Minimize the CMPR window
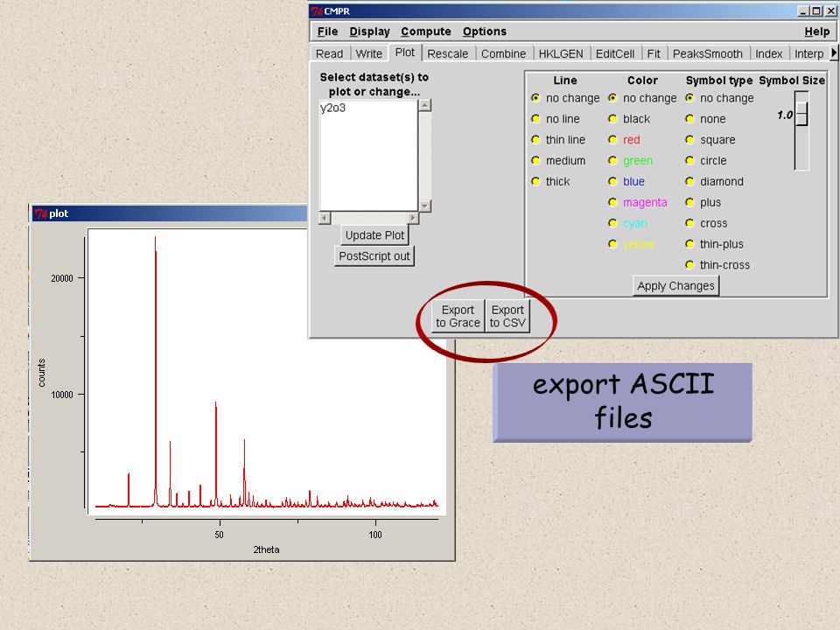Image resolution: width=840 pixels, height=630 pixels. (x=803, y=10)
